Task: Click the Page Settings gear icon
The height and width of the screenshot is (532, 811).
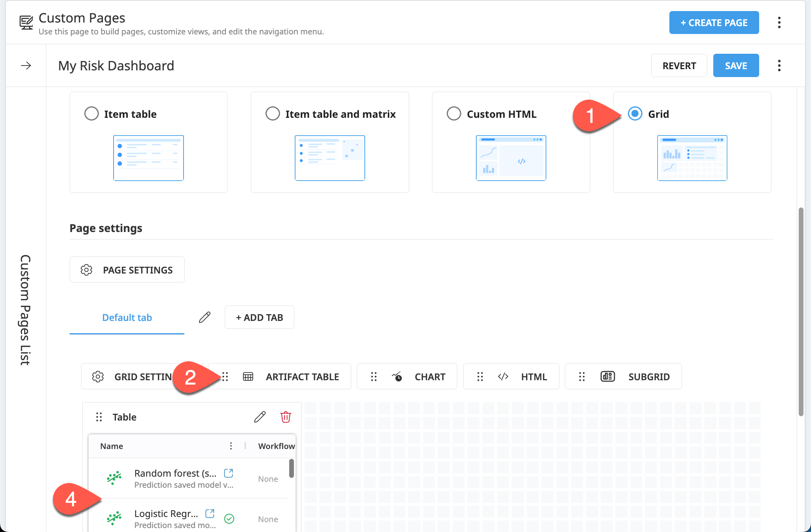Action: [86, 270]
